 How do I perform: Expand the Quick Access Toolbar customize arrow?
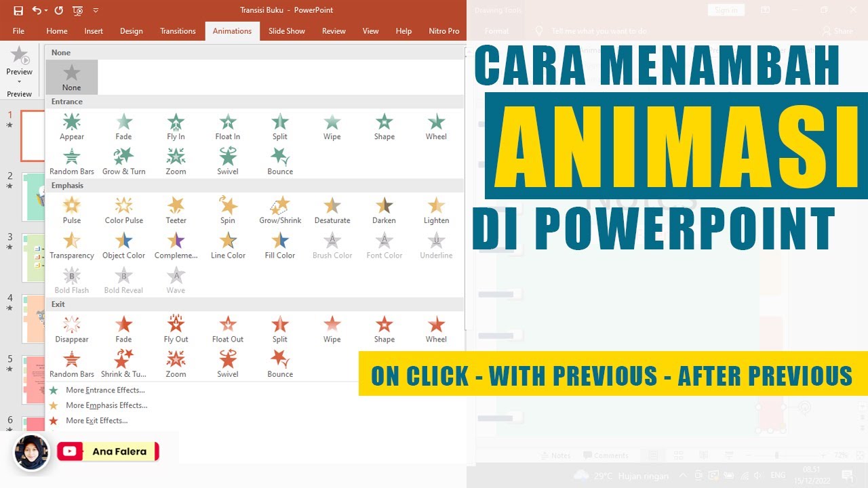(x=96, y=10)
